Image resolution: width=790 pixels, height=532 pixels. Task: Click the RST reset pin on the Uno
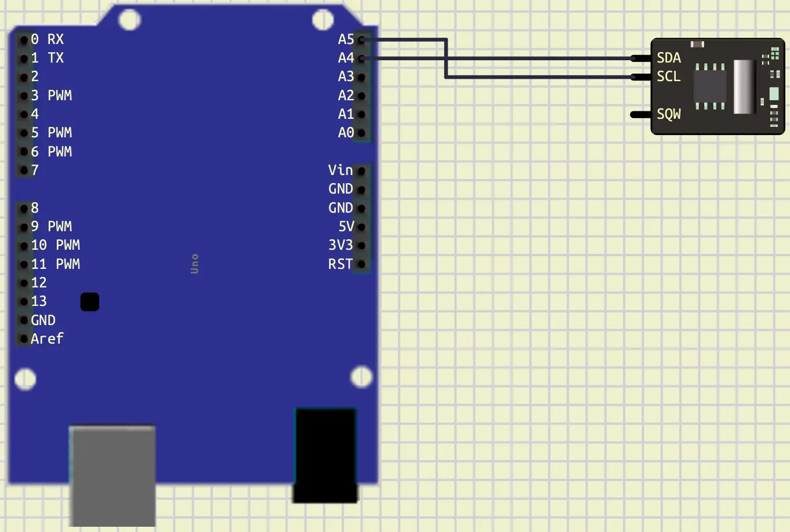click(362, 264)
